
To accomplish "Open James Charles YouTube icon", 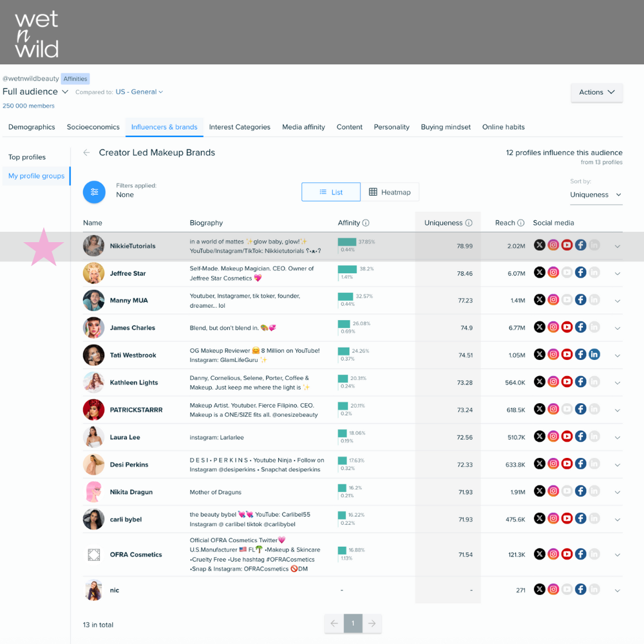I will tap(567, 327).
